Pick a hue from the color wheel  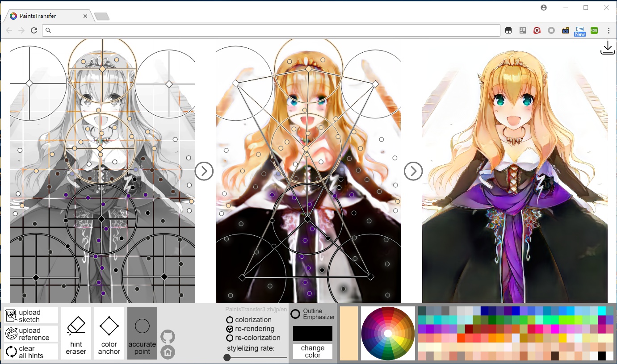point(388,334)
